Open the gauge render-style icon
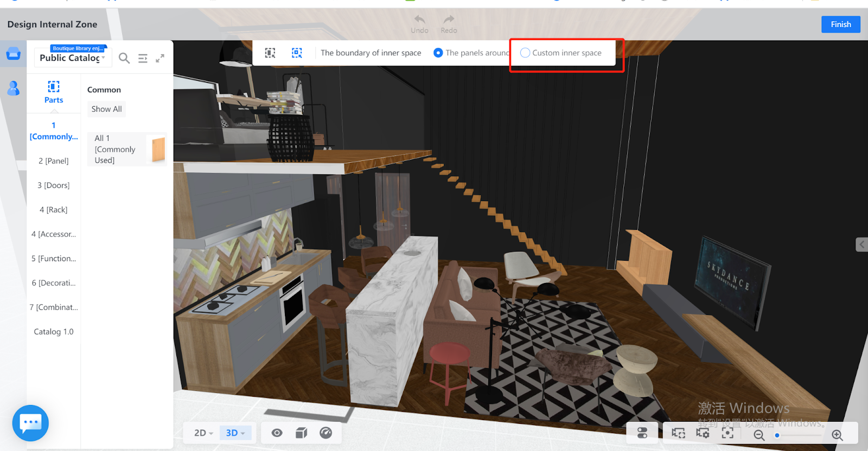Screen dimensions: 868x451 [x=326, y=433]
